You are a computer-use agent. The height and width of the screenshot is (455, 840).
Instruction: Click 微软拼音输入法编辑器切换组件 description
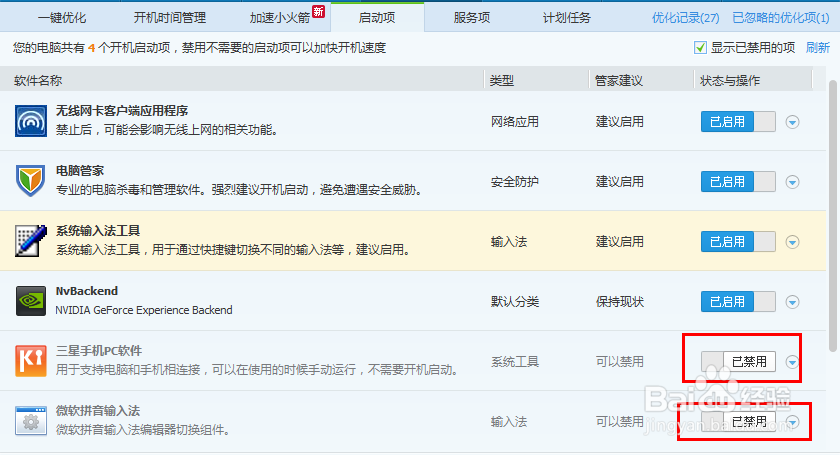pyautogui.click(x=143, y=430)
